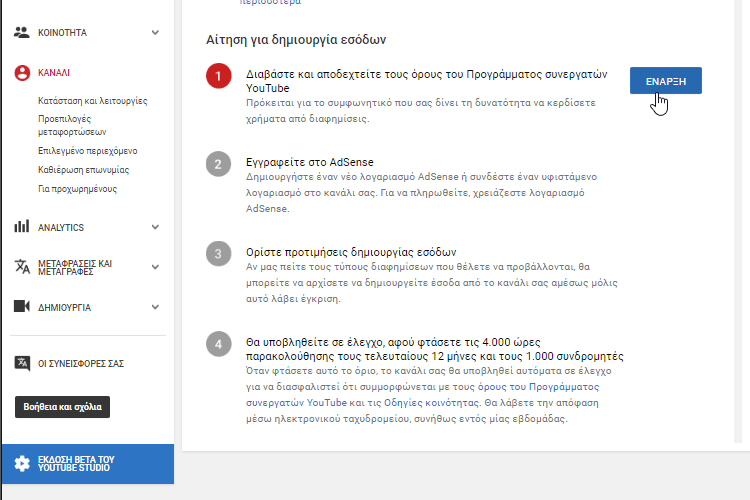This screenshot has width=750, height=500.
Task: Click the video camera ΔΗΜΙΟΥΡΓΙΑ icon
Action: (x=22, y=306)
